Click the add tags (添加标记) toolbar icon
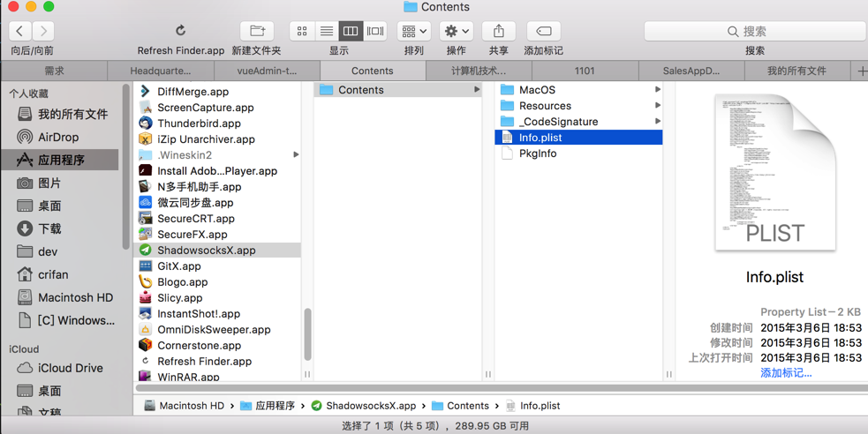Screen dimensions: 868x434 pyautogui.click(x=544, y=31)
